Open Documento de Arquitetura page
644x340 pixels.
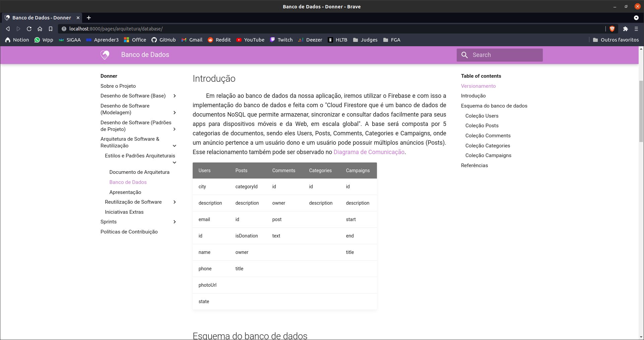pyautogui.click(x=139, y=172)
